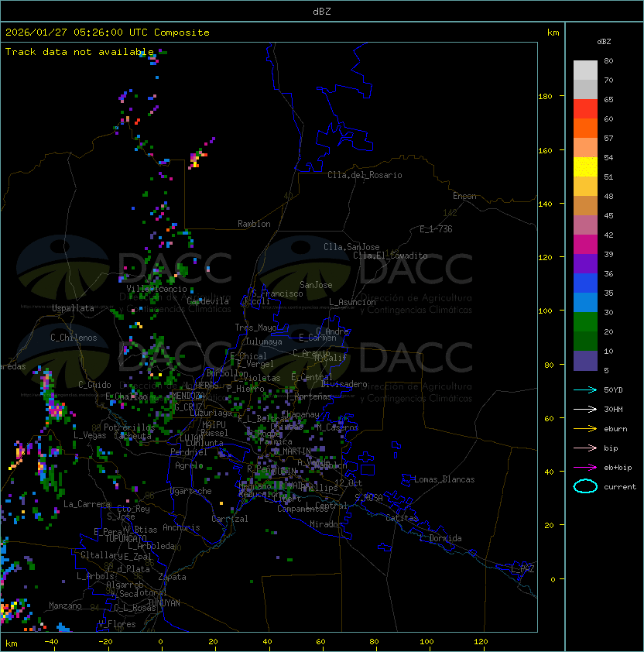The width and height of the screenshot is (644, 652).
Task: Click the magenta eb+bip arrow icon
Action: 585,467
